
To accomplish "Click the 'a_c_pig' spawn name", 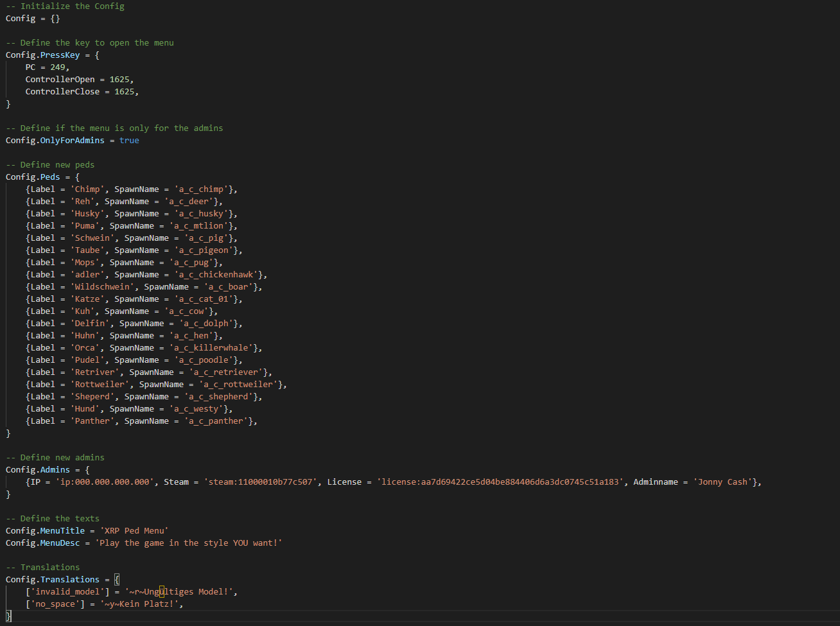I will pos(206,238).
